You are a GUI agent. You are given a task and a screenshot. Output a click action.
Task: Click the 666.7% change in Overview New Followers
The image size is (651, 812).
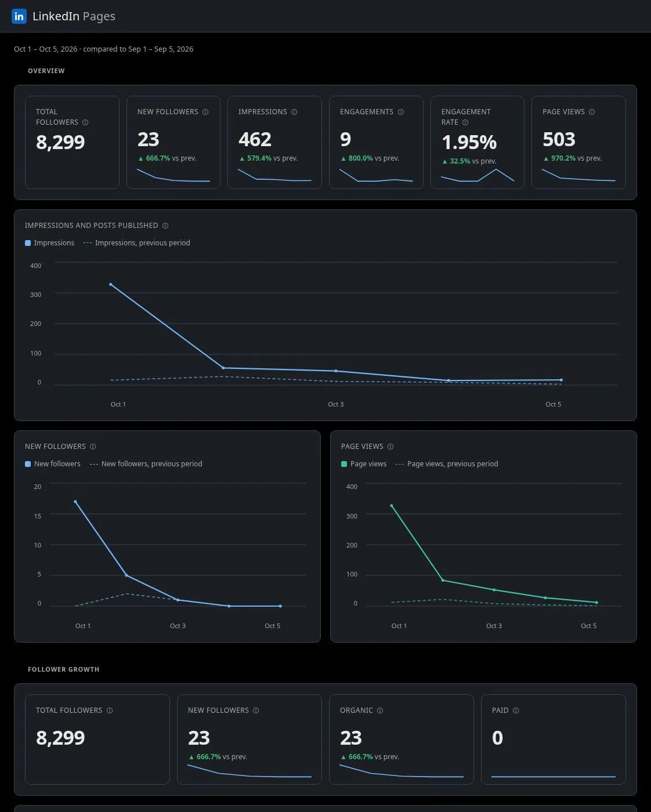(x=154, y=158)
